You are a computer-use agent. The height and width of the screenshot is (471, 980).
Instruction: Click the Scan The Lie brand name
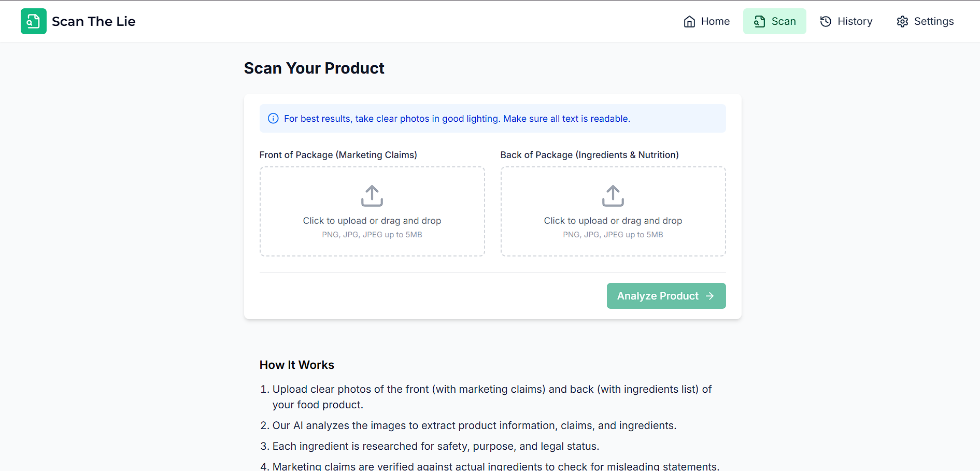[93, 21]
